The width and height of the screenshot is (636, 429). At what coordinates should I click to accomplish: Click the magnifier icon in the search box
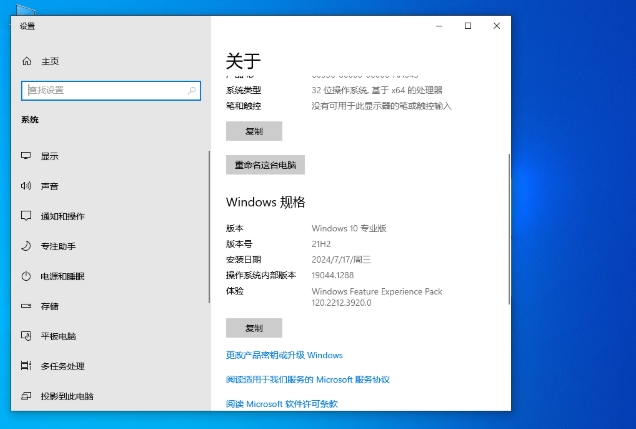192,90
